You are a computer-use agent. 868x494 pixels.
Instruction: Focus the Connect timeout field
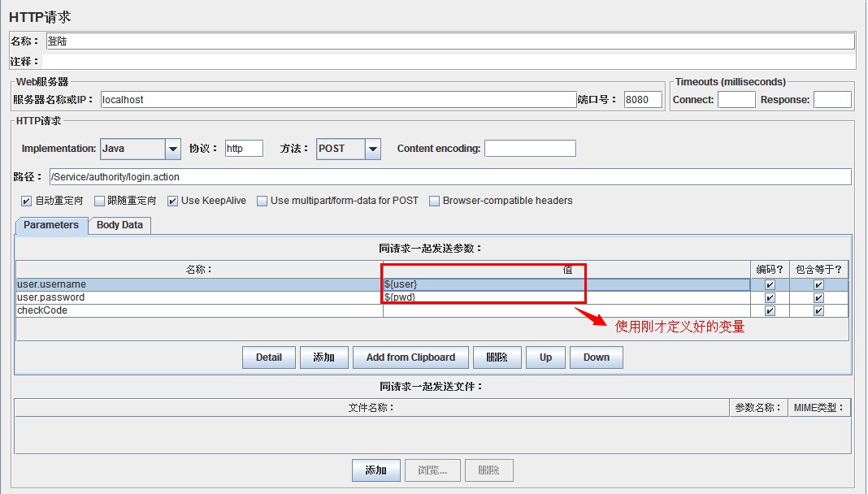[x=736, y=100]
